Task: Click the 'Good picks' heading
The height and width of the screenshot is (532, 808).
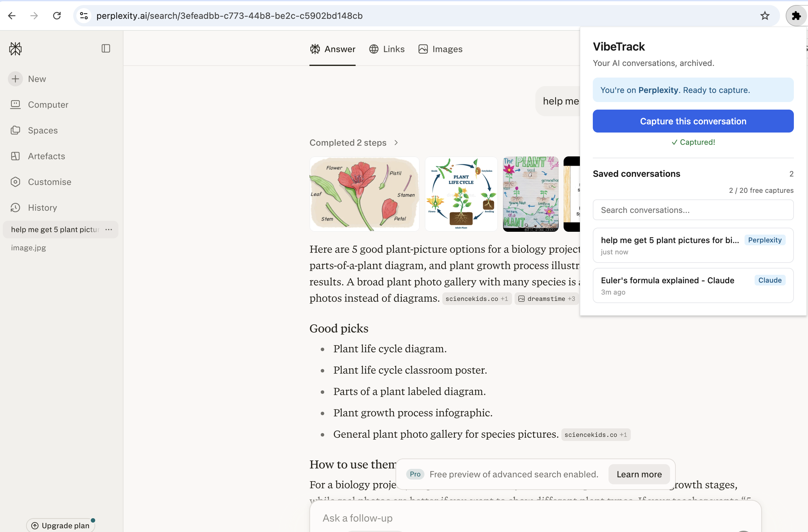Action: (339, 328)
